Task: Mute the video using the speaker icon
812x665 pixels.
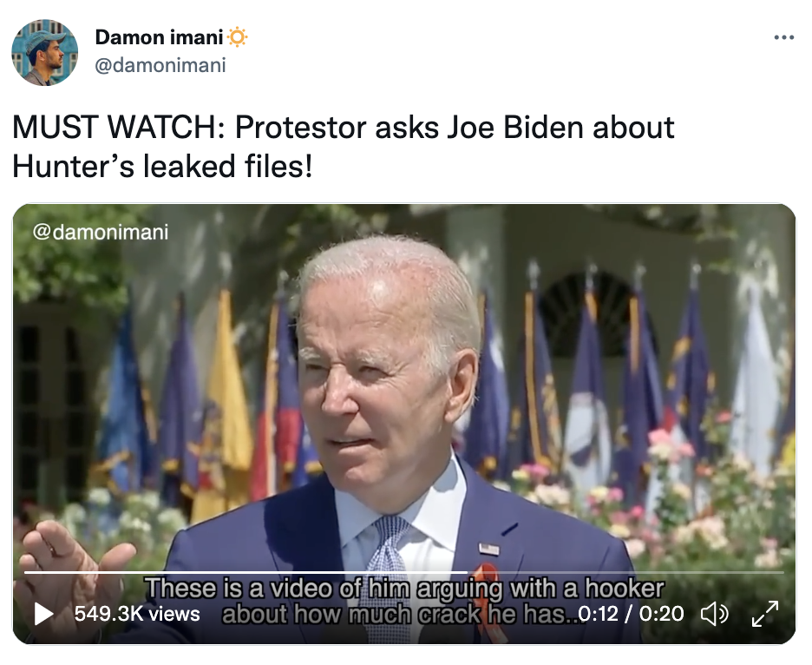Action: coord(715,614)
